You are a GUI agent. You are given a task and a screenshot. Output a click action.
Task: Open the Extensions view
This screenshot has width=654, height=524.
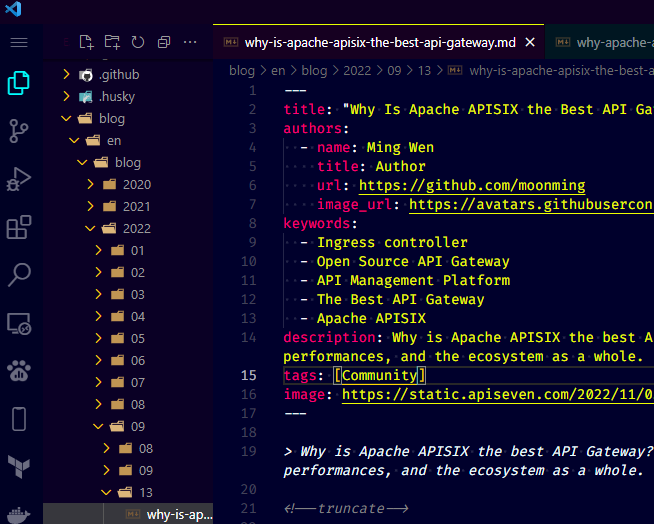click(x=19, y=227)
